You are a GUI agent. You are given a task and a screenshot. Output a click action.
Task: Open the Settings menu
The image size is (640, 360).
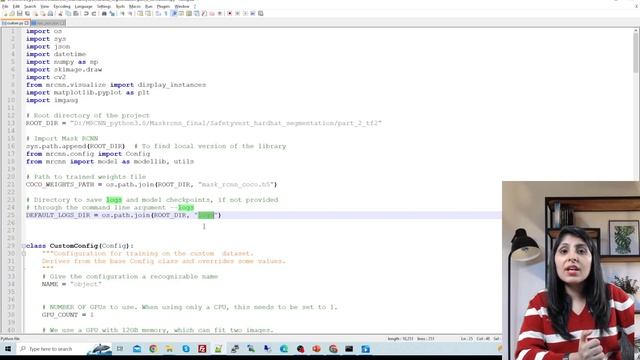point(104,7)
